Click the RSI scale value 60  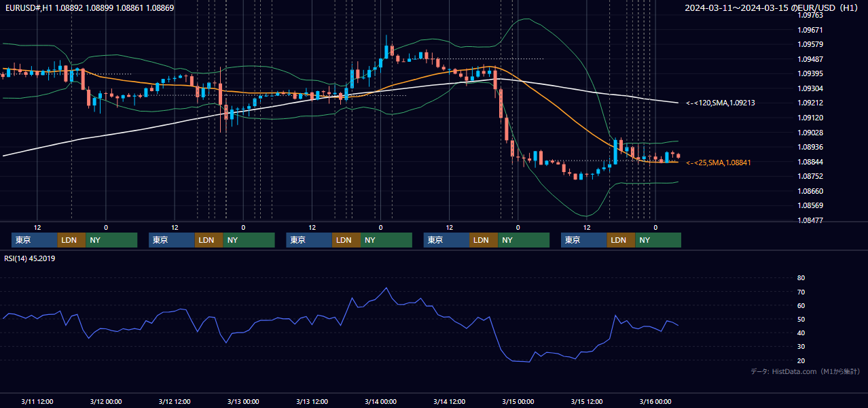click(x=801, y=305)
